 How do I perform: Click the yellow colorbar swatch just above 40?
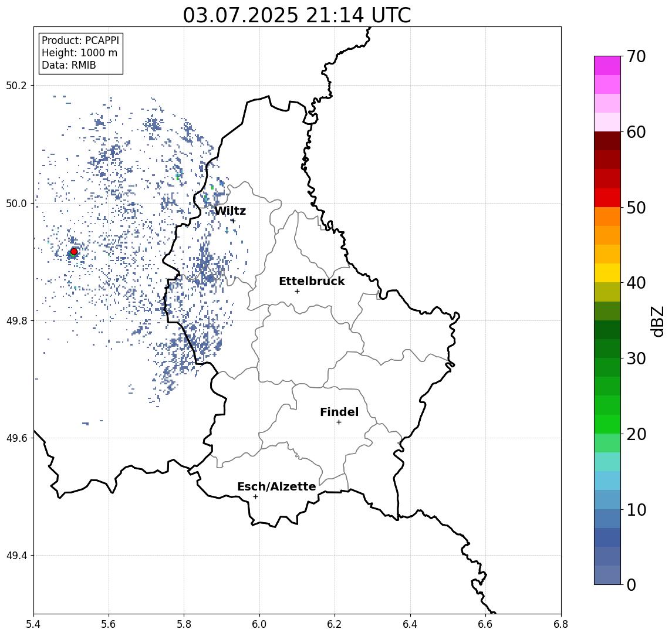607,273
